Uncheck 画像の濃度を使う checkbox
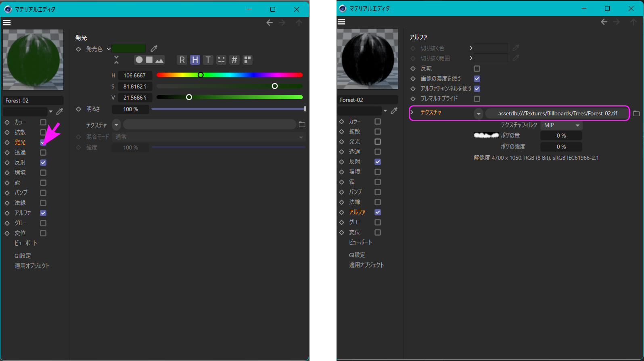Viewport: 644px width, 361px height. point(477,79)
